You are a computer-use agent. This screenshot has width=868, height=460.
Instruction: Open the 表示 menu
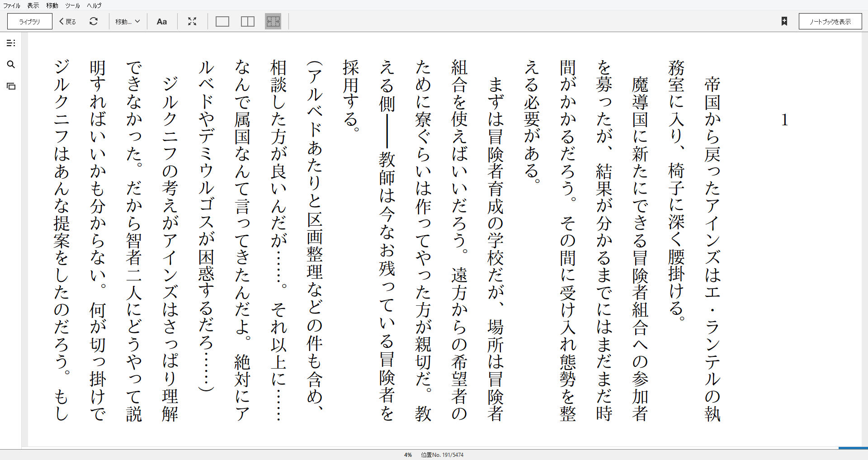pyautogui.click(x=33, y=5)
